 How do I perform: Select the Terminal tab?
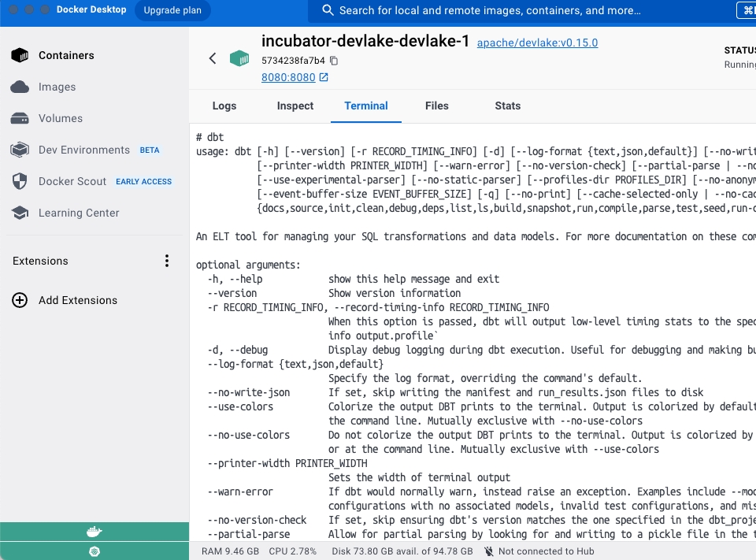click(x=366, y=106)
